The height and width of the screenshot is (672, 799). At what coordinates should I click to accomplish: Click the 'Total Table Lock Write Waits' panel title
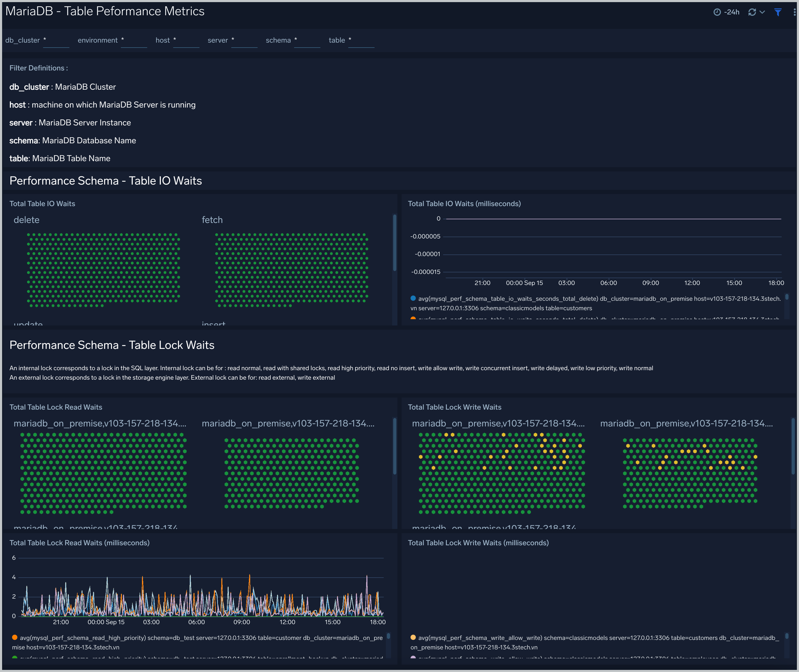tap(454, 407)
